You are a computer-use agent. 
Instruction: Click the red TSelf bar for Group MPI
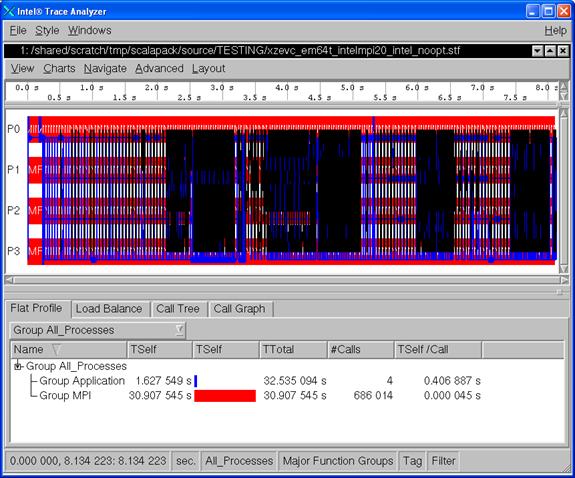click(225, 396)
